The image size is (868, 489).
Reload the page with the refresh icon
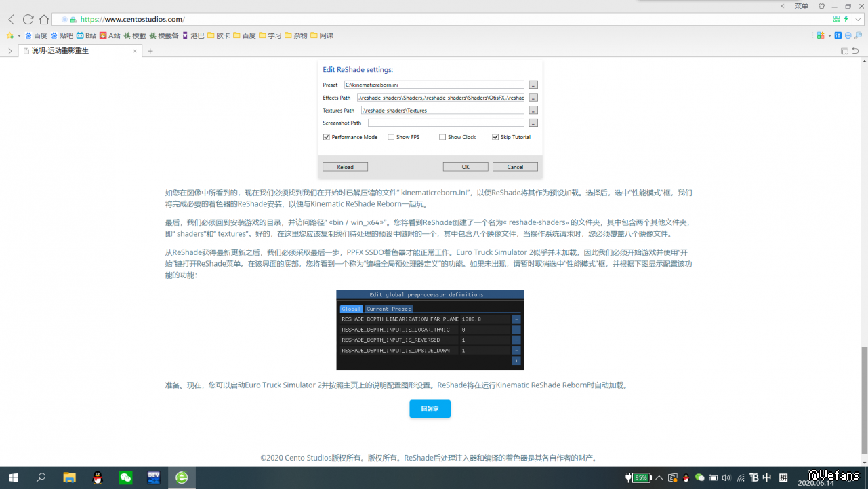pos(28,20)
